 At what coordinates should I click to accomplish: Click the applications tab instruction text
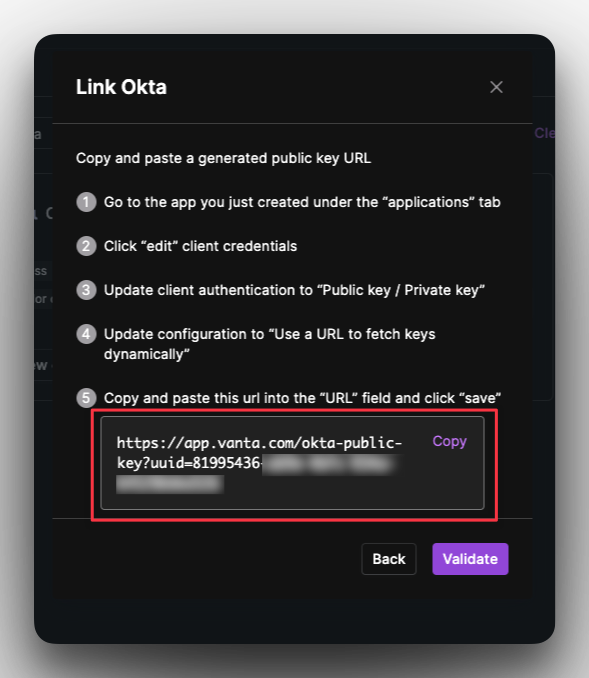302,202
